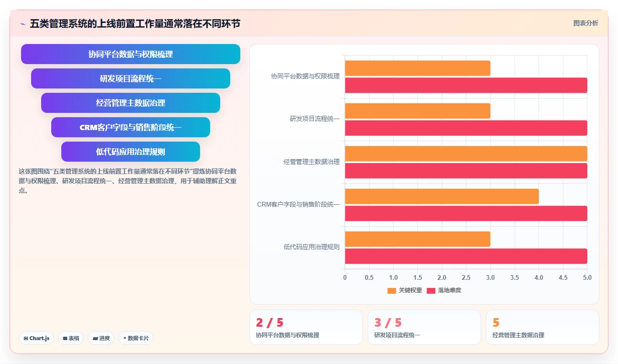618x364 pixels.
Task: Click the red 落地难度 legend swatch
Action: point(431,290)
